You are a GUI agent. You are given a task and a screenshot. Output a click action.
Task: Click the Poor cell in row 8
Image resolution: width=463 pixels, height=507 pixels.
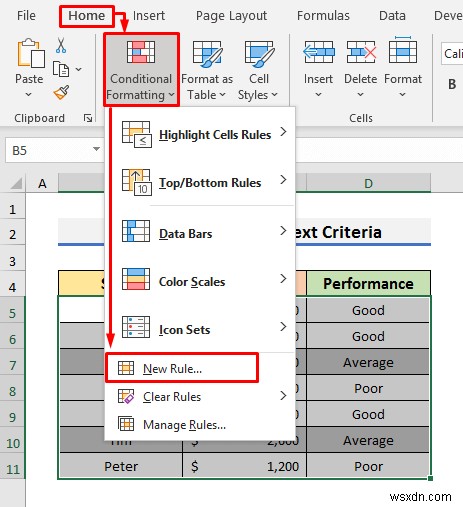click(x=368, y=388)
